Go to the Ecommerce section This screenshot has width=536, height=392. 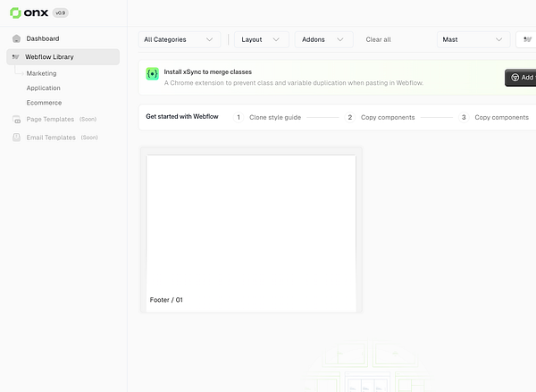point(44,103)
